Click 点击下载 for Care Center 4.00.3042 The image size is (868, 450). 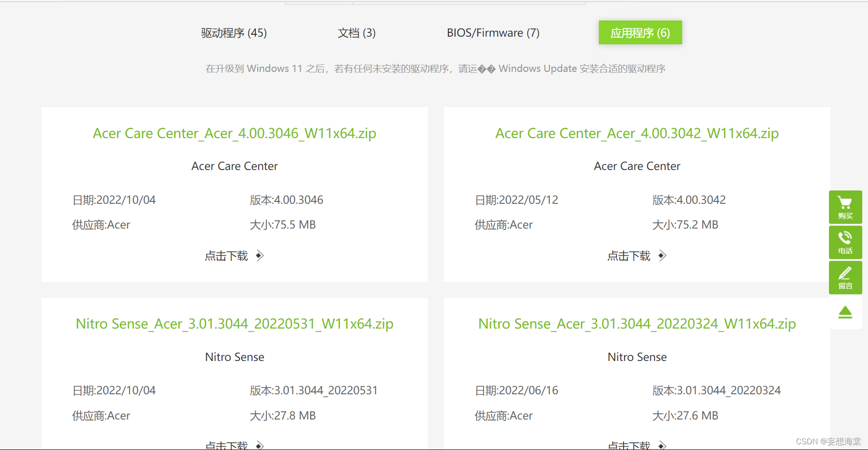(x=629, y=256)
